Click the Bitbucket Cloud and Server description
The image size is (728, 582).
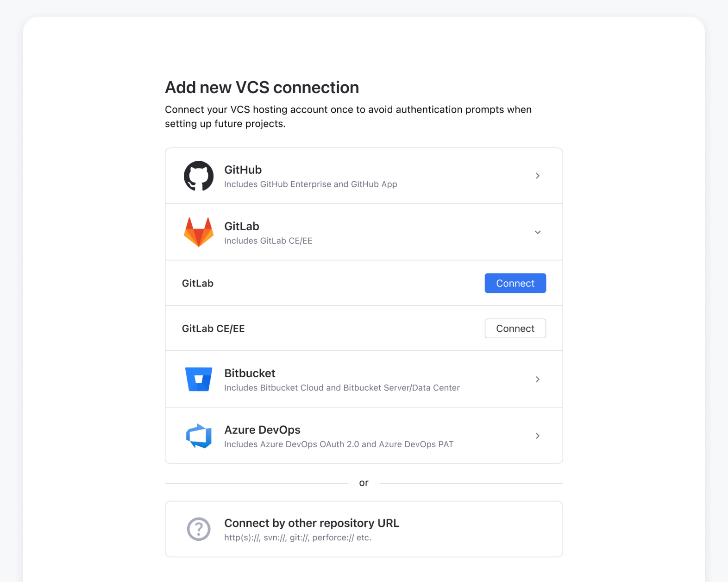click(x=342, y=388)
